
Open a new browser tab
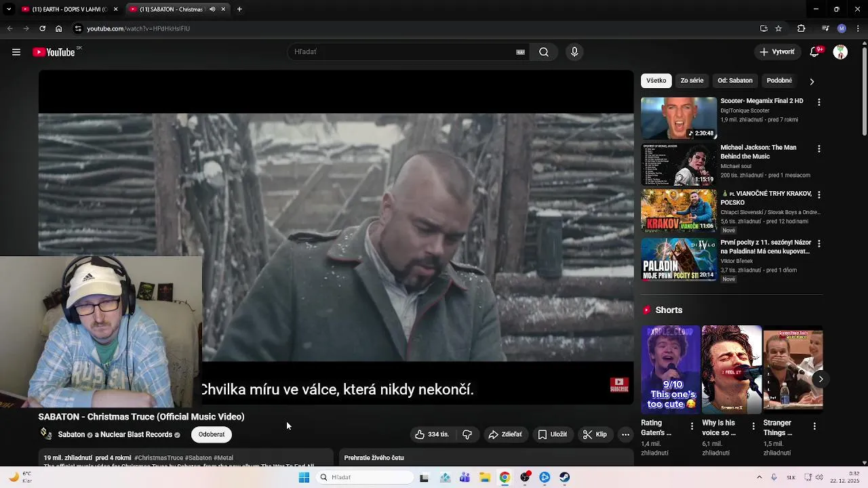[x=239, y=9]
